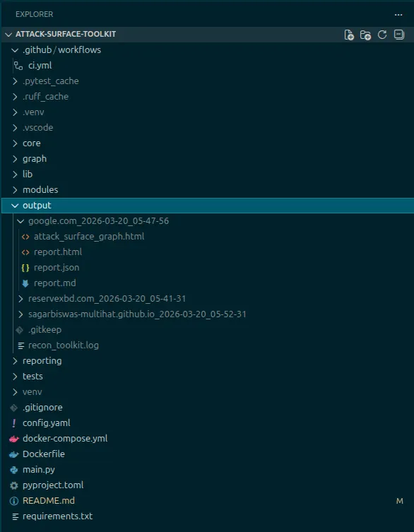Open recon_toolkit.log file name
This screenshot has height=532, width=414.
(64, 345)
